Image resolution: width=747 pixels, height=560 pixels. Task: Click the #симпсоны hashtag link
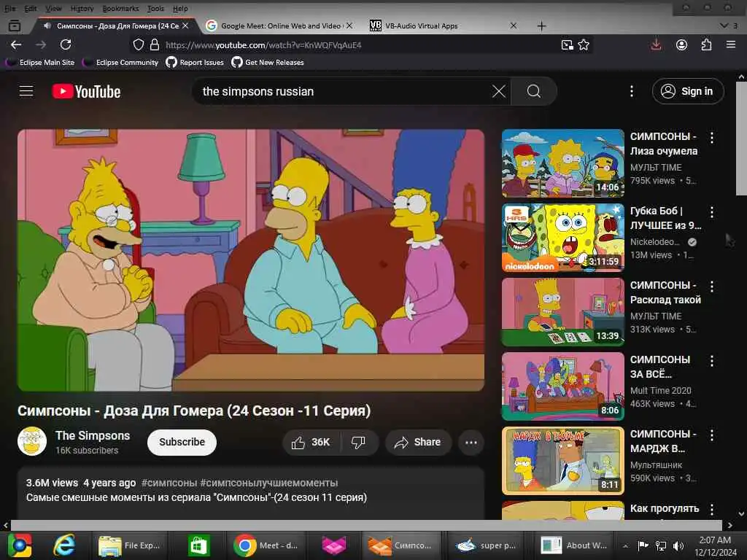[x=169, y=483]
